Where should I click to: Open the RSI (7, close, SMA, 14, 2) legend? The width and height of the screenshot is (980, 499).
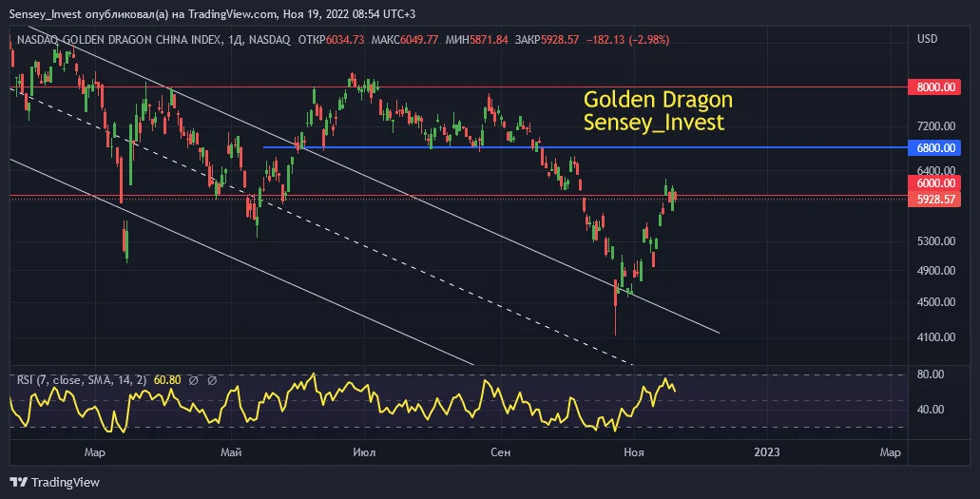(x=82, y=380)
